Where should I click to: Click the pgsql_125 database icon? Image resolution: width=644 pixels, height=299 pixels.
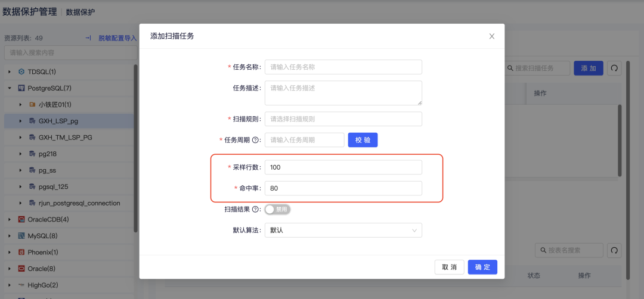tap(32, 186)
